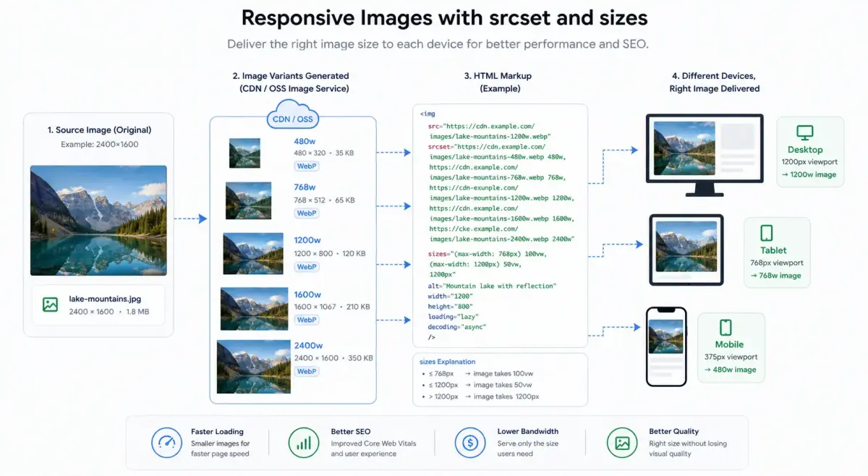Click the '2400 × 1600 · 1.8 MB' file info
The image size is (868, 476).
109,312
